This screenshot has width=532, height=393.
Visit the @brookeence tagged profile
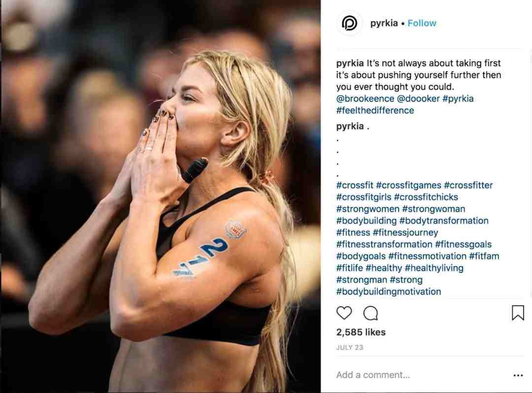click(365, 99)
